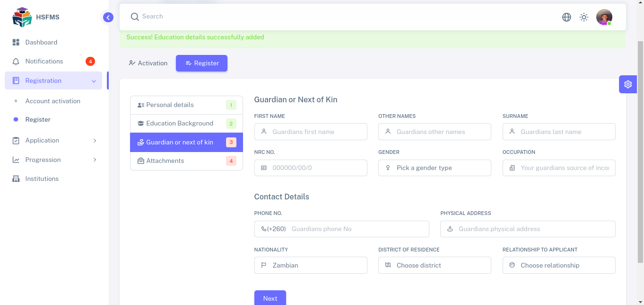The height and width of the screenshot is (305, 644).
Task: Switch to the Activation tab
Action: [148, 63]
